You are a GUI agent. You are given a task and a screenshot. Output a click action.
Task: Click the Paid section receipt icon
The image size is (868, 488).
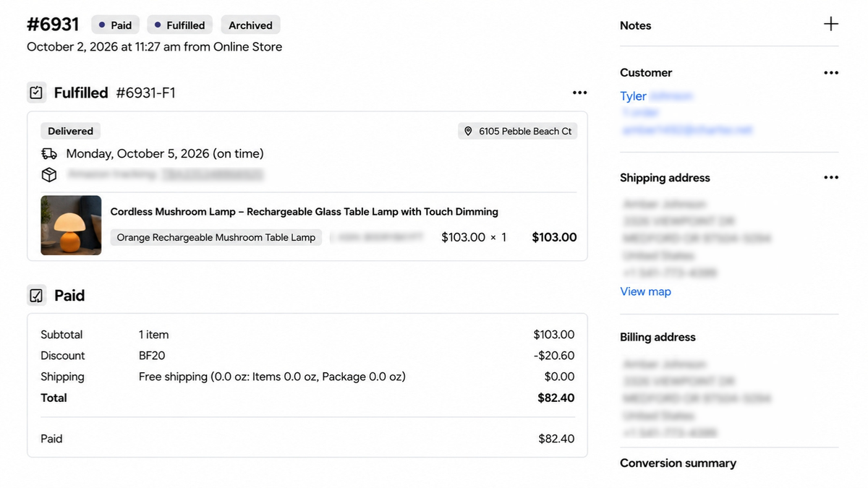(36, 295)
